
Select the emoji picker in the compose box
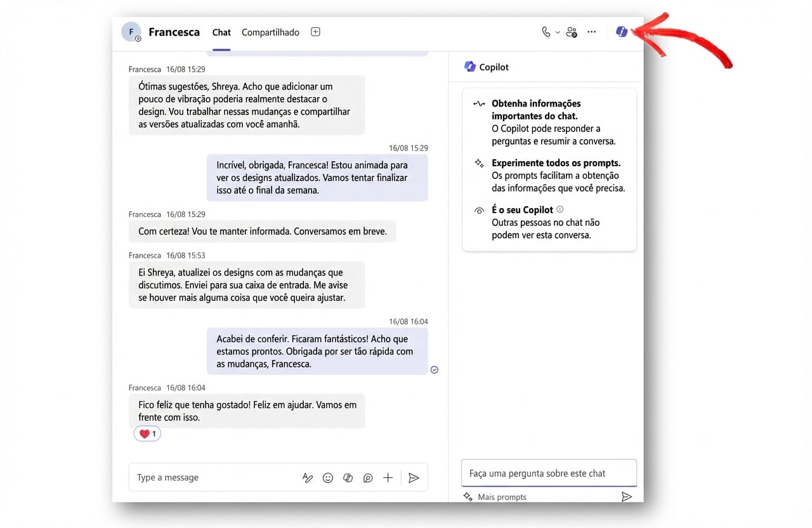click(x=328, y=477)
